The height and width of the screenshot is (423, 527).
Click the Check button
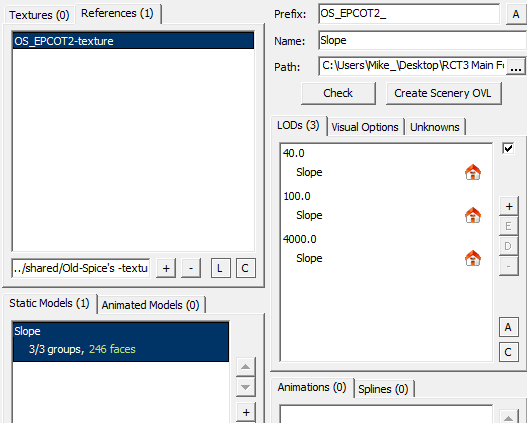tap(338, 93)
